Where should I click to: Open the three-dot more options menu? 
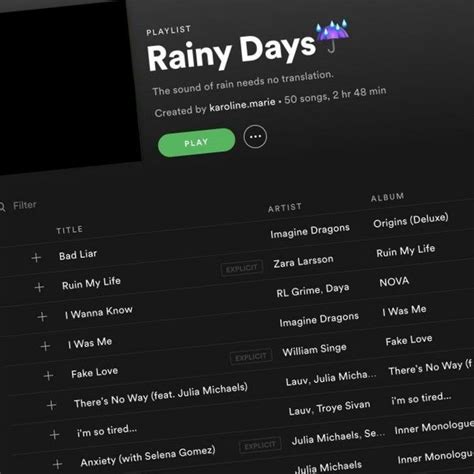point(255,136)
